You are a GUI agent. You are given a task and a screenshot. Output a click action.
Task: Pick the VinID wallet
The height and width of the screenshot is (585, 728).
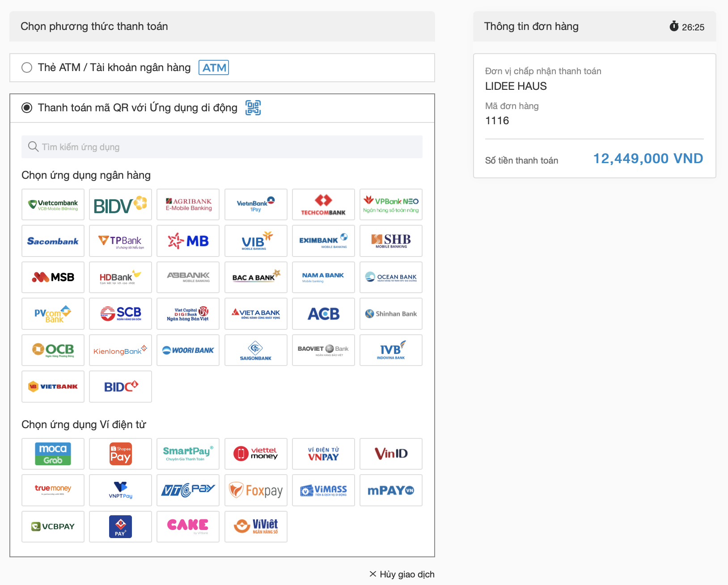(391, 454)
